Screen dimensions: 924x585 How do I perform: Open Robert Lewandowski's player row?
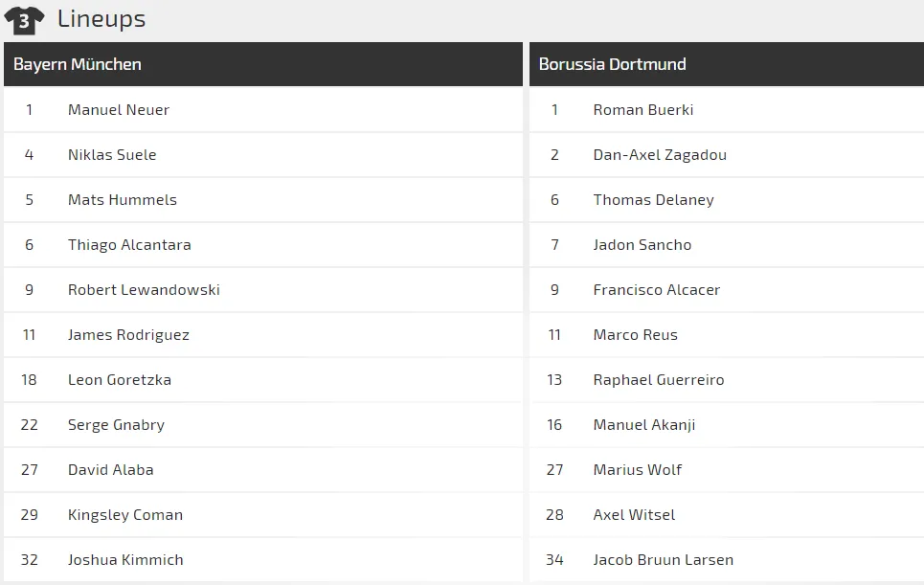pos(144,290)
